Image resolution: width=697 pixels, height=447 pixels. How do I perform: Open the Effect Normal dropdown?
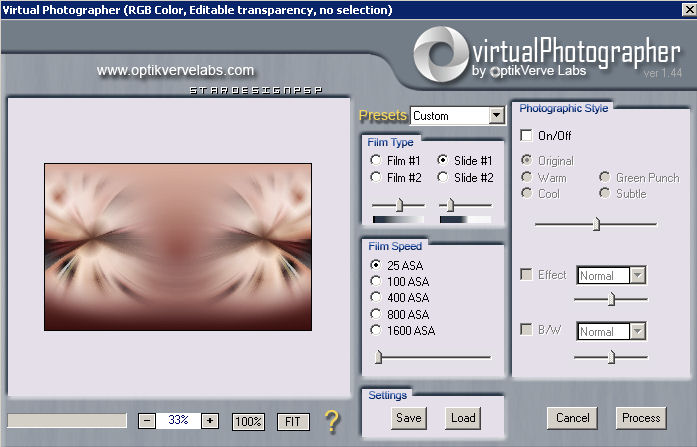[x=637, y=275]
